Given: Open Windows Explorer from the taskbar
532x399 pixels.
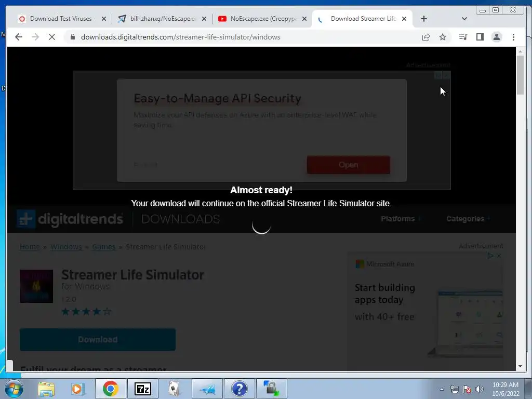Looking at the screenshot, I should point(46,389).
